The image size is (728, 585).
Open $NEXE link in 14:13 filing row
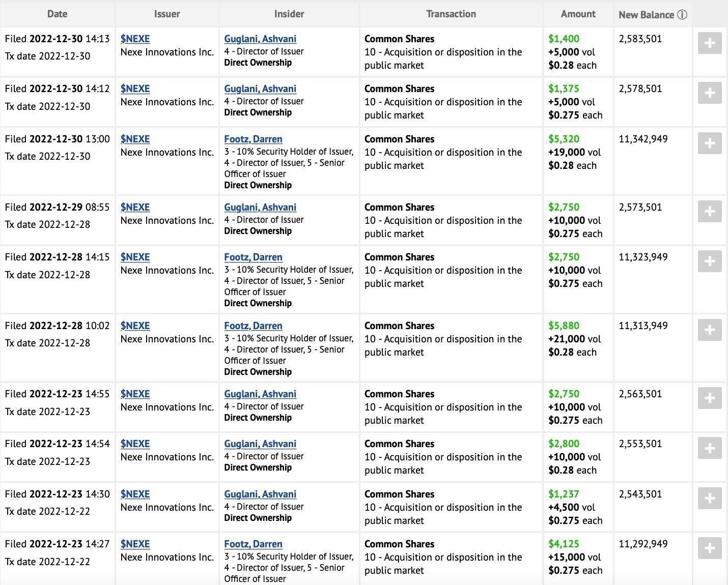pyautogui.click(x=135, y=39)
